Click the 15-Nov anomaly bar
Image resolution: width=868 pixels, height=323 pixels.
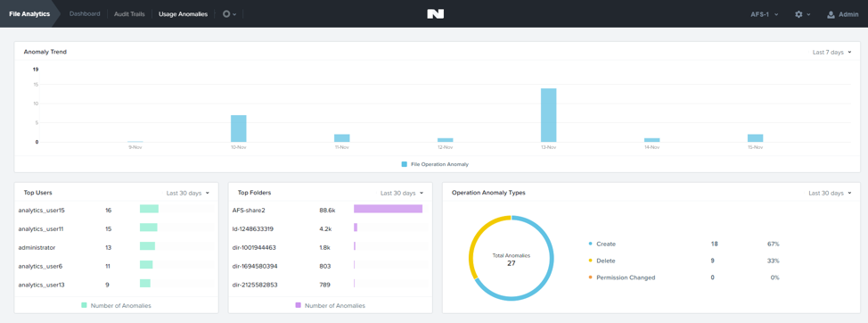pyautogui.click(x=756, y=138)
